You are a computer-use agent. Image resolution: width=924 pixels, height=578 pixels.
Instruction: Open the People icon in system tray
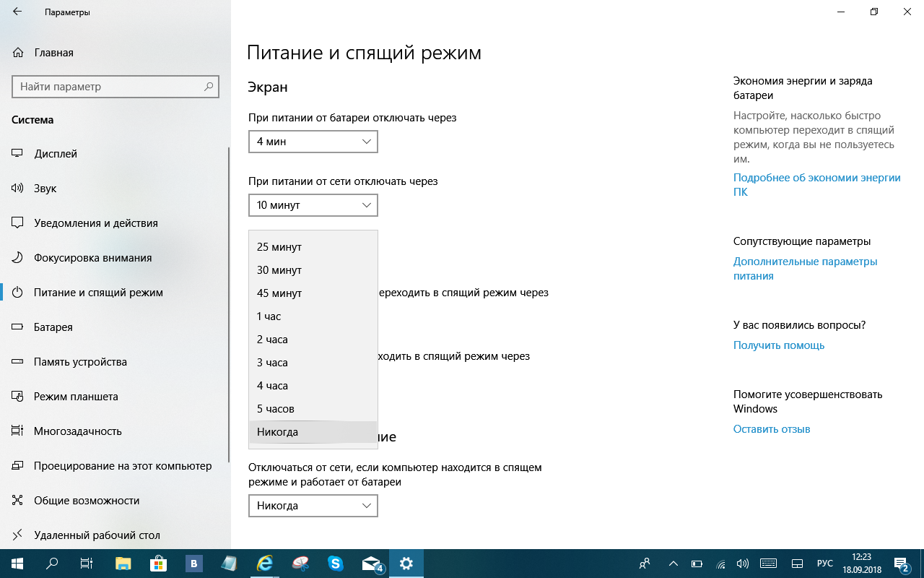[645, 564]
